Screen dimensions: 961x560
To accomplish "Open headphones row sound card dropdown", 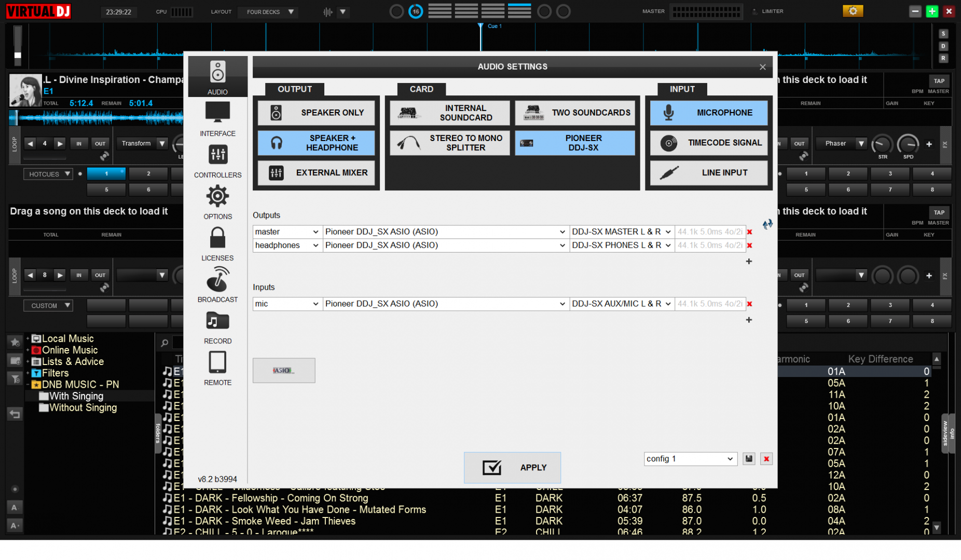I will click(x=446, y=245).
